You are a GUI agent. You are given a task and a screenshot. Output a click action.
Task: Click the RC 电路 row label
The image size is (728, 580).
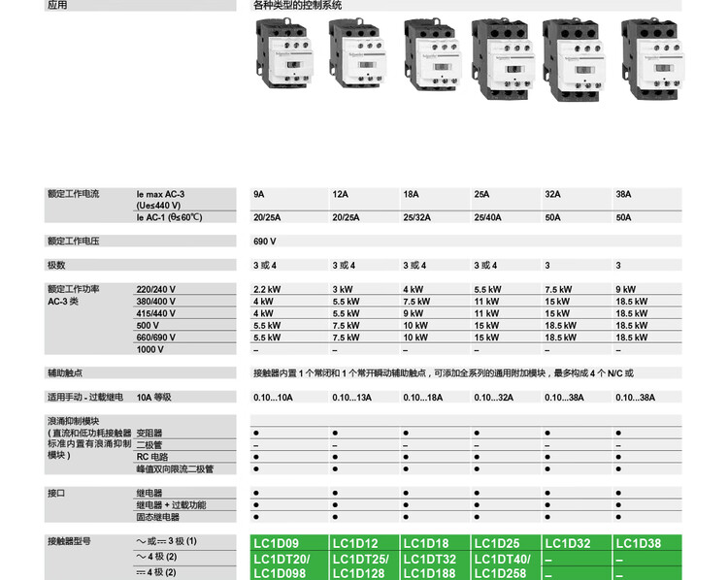(152, 457)
